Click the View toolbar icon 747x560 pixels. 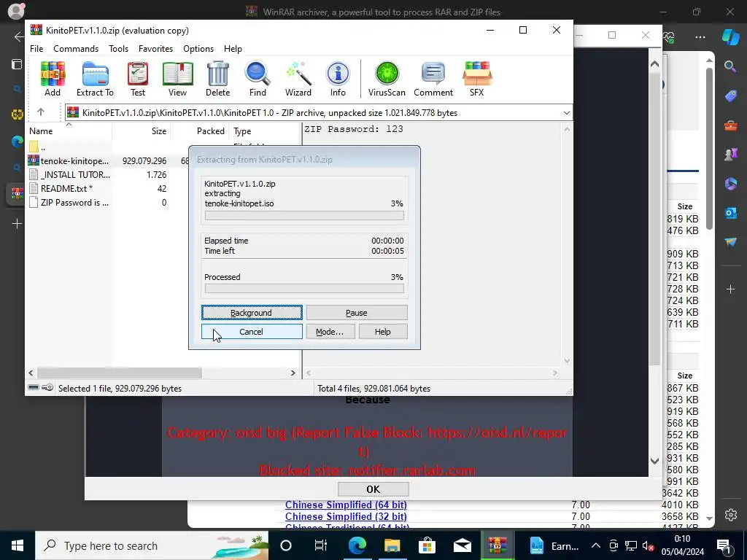[x=177, y=79]
